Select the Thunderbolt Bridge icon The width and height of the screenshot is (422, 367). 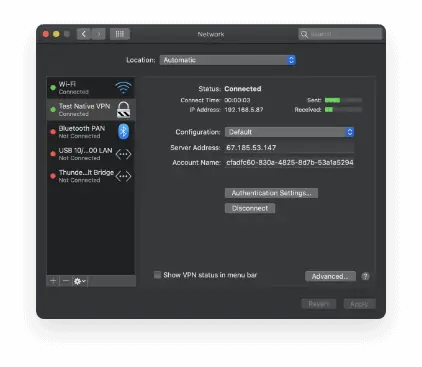point(123,176)
